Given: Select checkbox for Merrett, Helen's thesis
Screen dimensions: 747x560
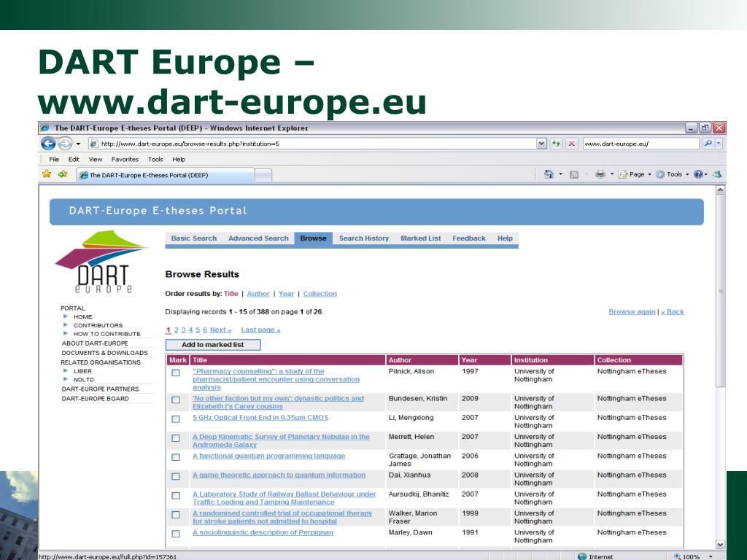Looking at the screenshot, I should (176, 438).
